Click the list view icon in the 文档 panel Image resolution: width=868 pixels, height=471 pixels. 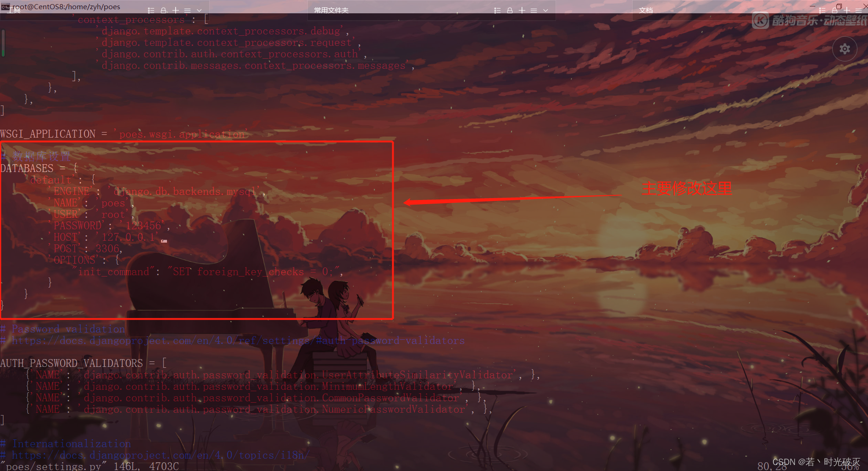tap(822, 10)
